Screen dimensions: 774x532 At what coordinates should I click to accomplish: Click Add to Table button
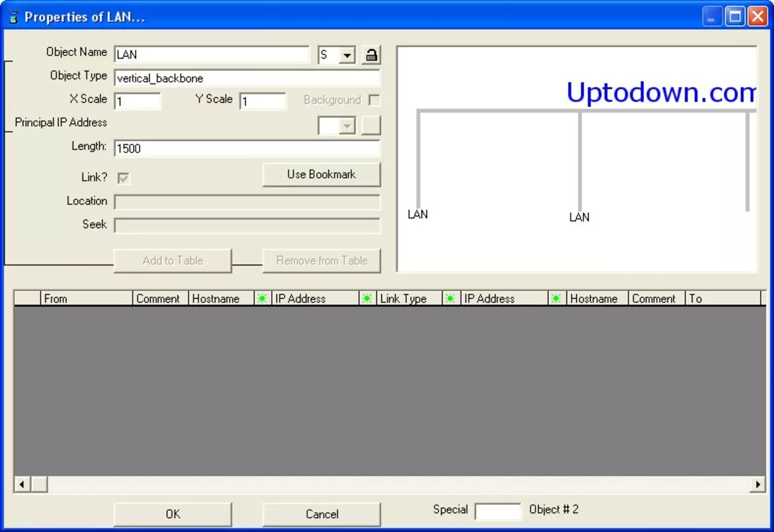tap(173, 261)
